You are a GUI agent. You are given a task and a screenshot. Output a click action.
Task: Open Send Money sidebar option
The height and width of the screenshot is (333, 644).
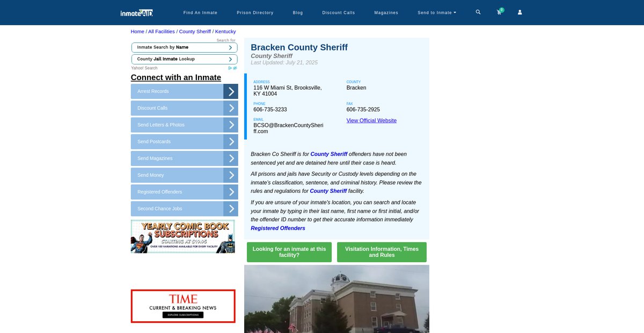(177, 175)
